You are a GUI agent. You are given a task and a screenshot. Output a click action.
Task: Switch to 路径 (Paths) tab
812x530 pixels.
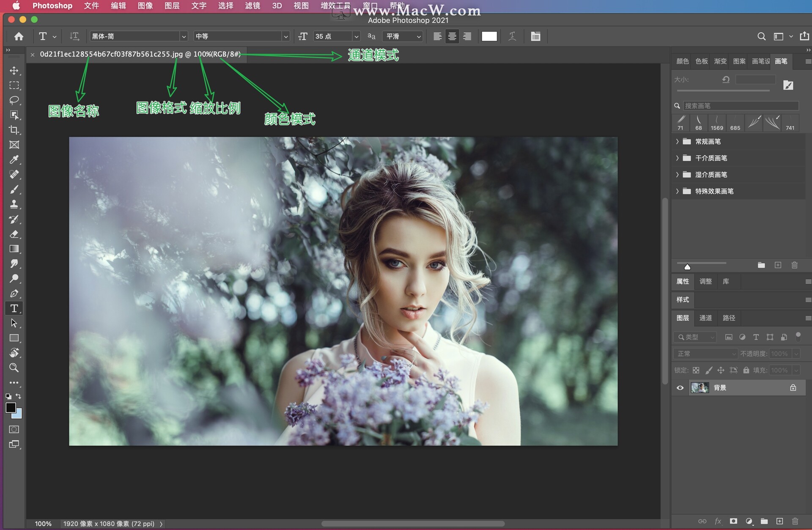[726, 320]
